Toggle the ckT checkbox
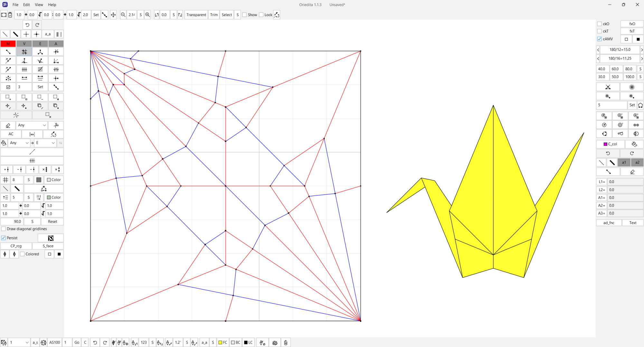The height and width of the screenshot is (347, 644). click(599, 31)
